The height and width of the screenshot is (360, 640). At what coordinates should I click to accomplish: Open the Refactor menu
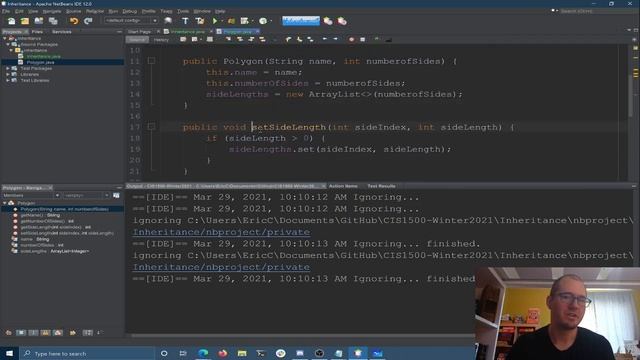click(95, 11)
